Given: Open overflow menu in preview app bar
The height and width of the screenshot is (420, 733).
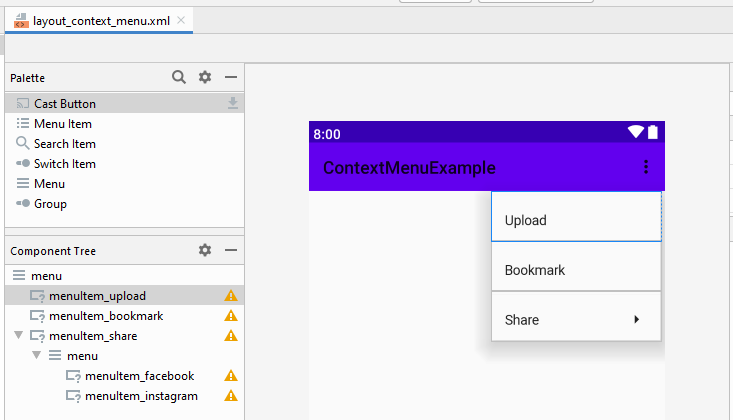Looking at the screenshot, I should pyautogui.click(x=646, y=167).
